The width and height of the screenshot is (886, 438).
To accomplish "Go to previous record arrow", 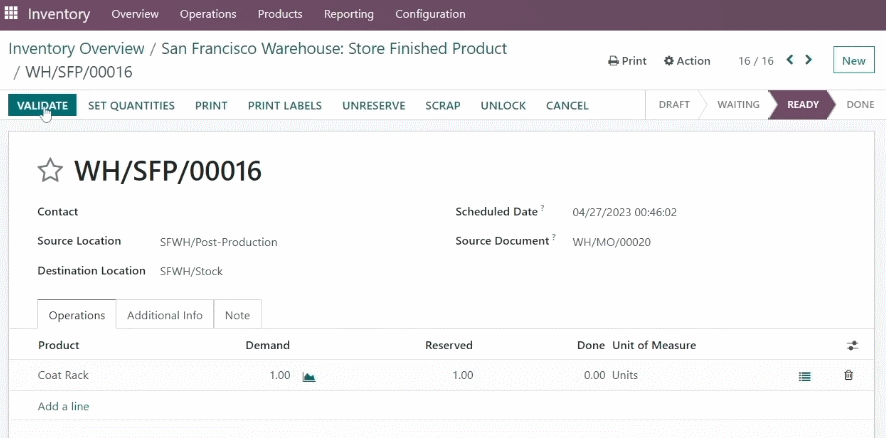I will coord(790,59).
